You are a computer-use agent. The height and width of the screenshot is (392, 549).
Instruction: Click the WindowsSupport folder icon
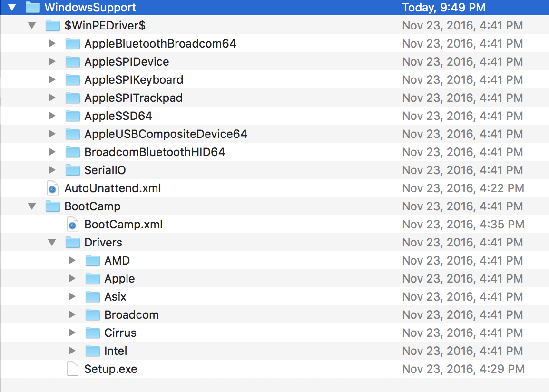33,7
